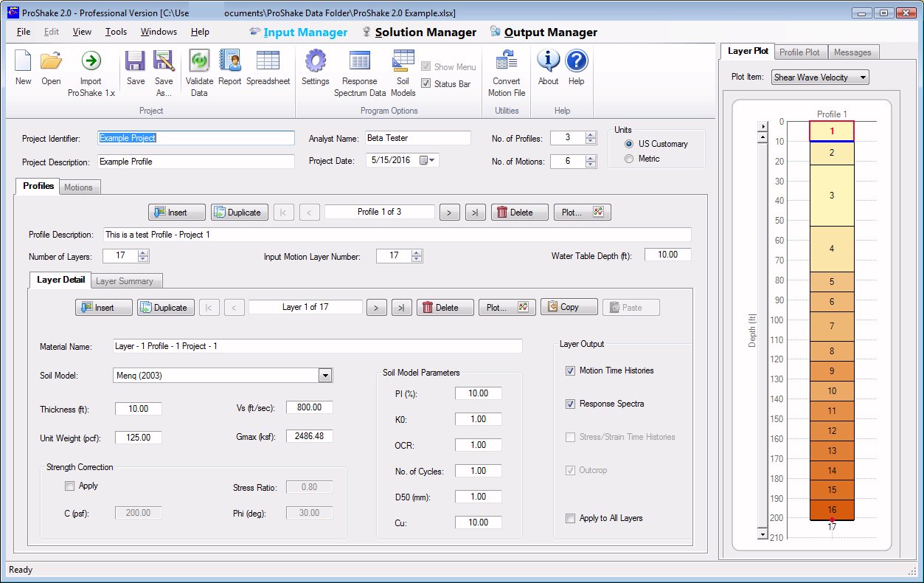Open the View menu

tap(82, 32)
